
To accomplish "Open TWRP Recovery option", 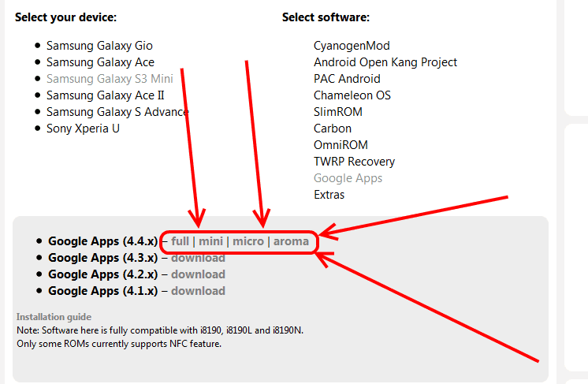I will [354, 162].
